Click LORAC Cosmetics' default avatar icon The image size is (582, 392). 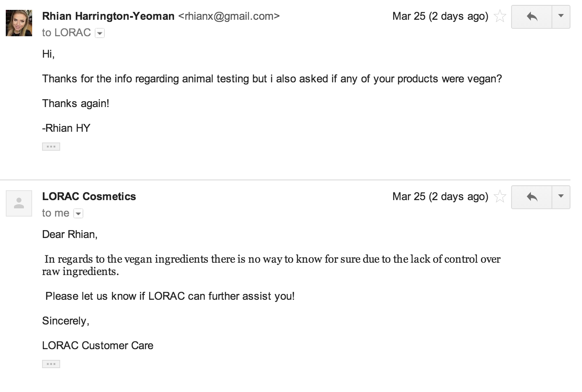(19, 203)
